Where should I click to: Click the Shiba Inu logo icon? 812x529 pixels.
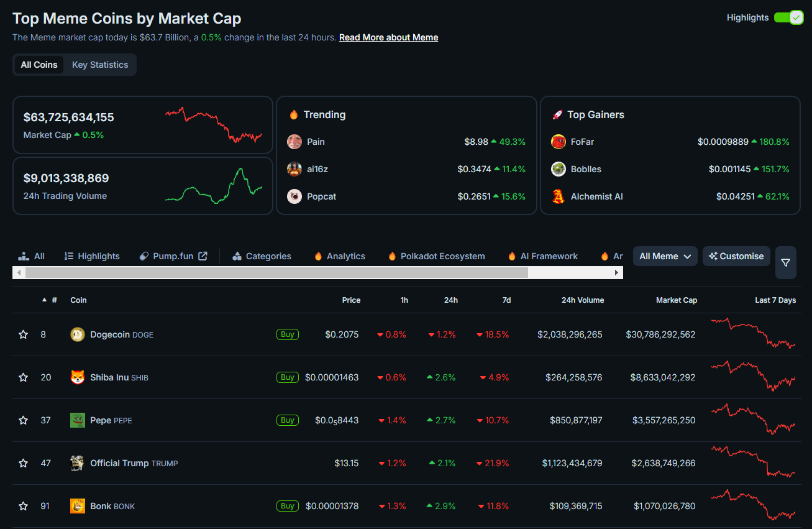click(x=78, y=377)
